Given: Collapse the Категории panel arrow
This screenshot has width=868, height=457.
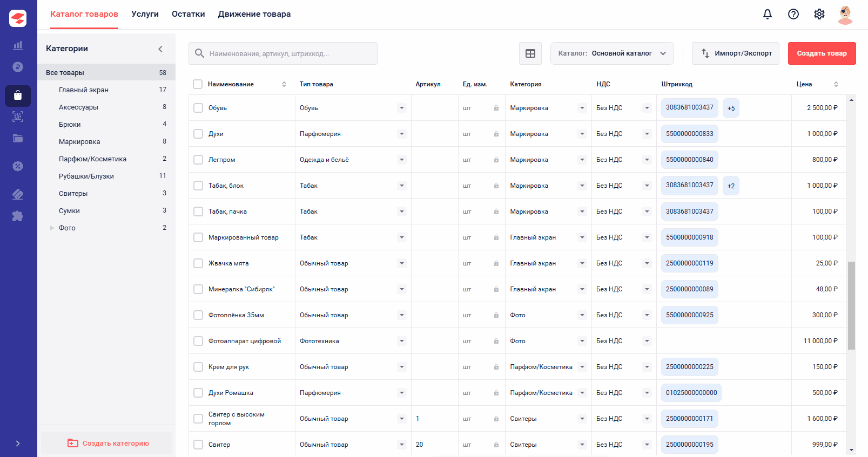Looking at the screenshot, I should (x=160, y=49).
